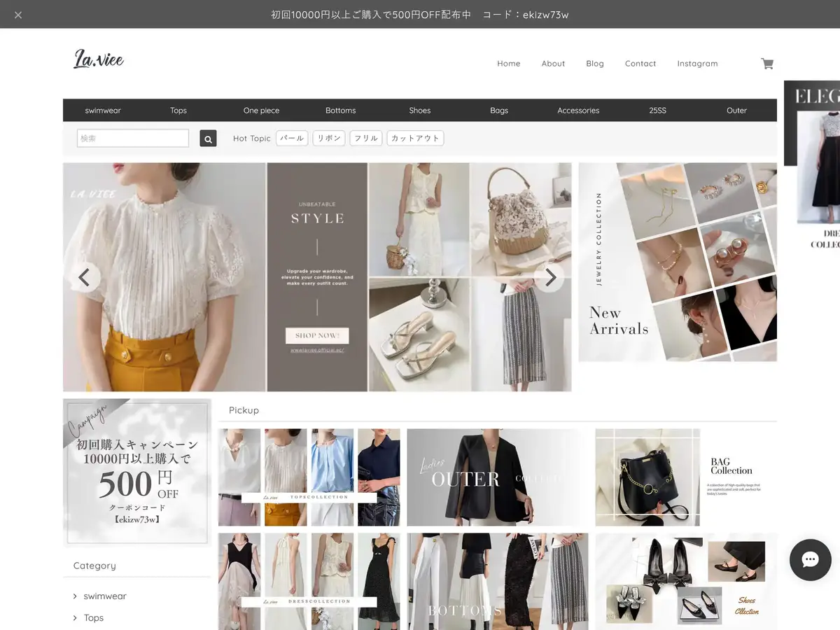
Task: Open the Bag Collection thumbnail
Action: coord(685,477)
